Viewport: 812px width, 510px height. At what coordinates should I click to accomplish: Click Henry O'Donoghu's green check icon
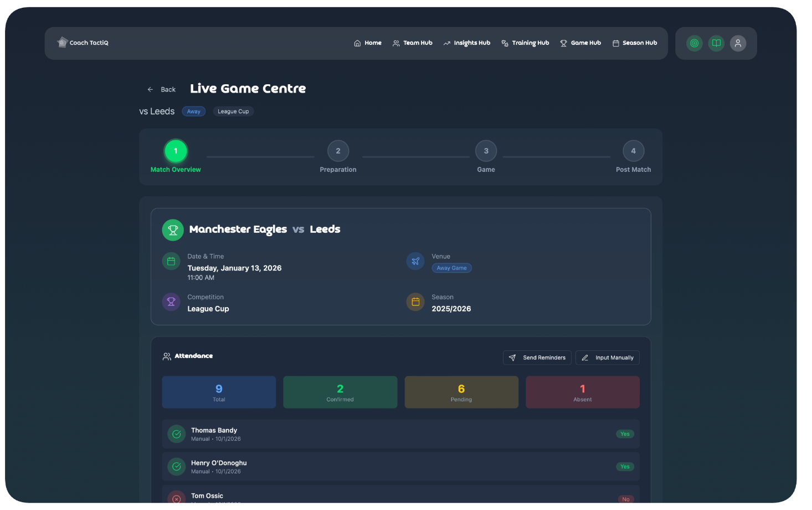[177, 467]
